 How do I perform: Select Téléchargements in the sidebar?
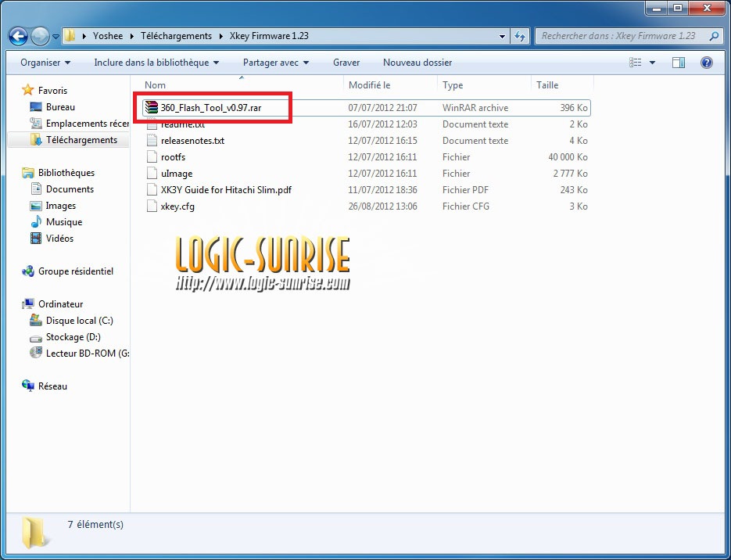[81, 140]
